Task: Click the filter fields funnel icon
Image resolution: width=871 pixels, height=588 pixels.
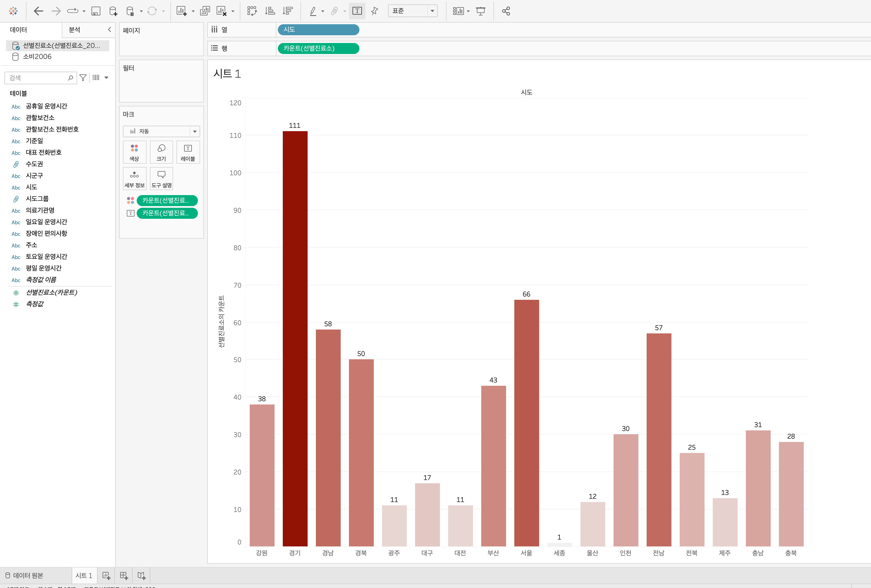Action: (83, 78)
